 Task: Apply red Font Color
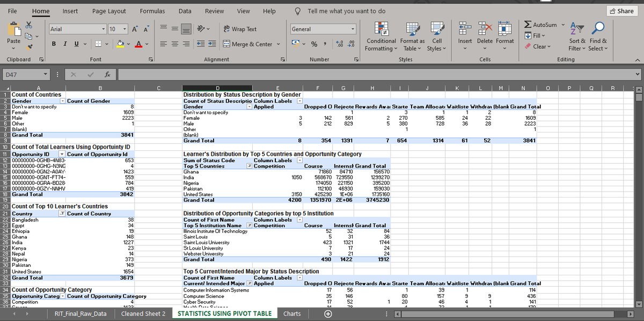[x=138, y=44]
